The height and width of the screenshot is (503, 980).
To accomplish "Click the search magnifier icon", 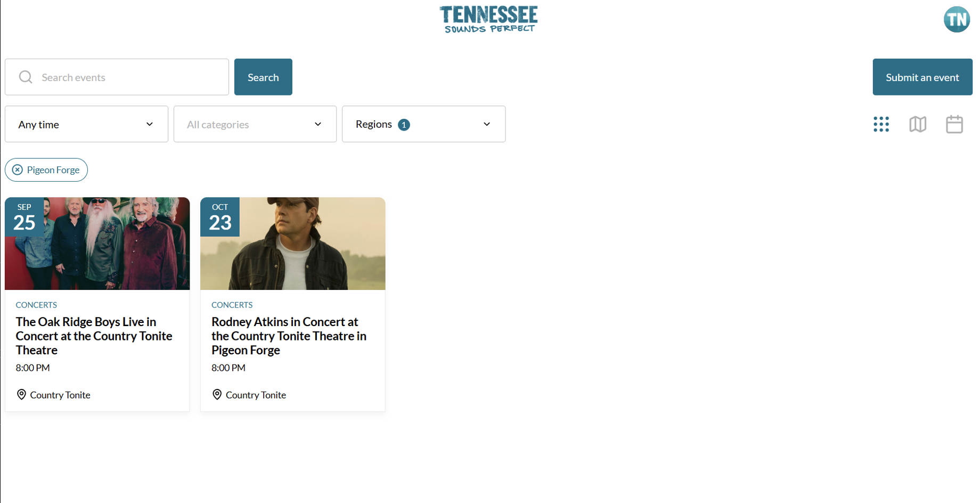I will click(x=26, y=77).
